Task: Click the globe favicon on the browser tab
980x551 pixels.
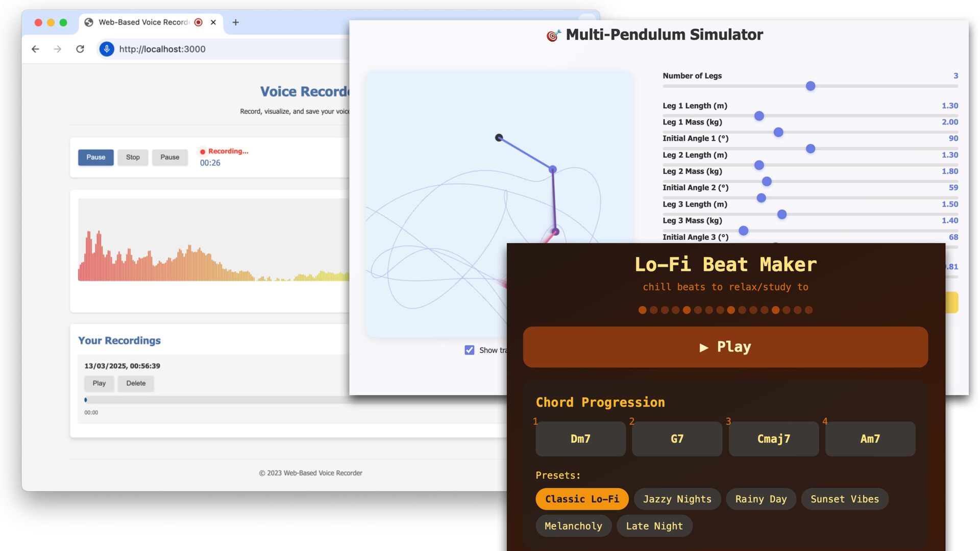Action: [x=89, y=22]
